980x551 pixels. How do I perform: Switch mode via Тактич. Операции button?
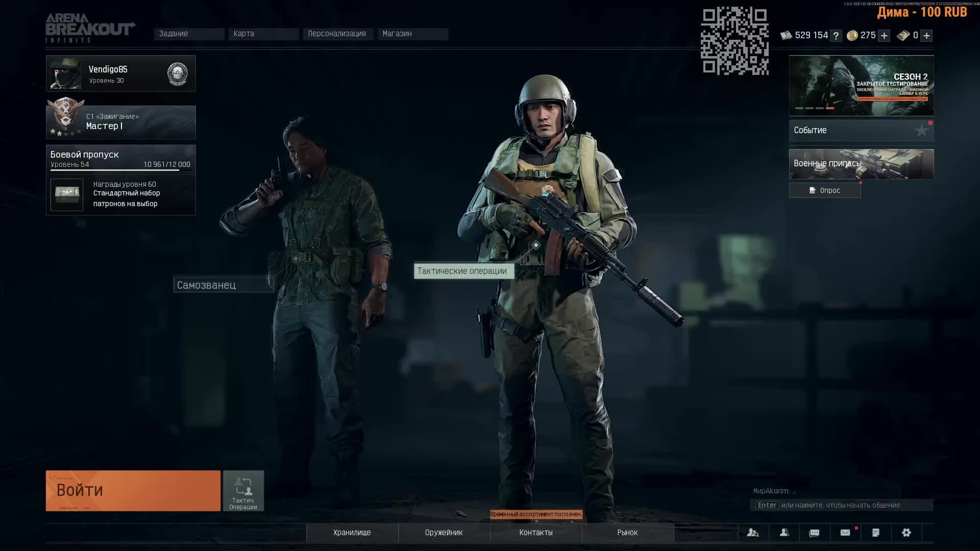click(243, 491)
